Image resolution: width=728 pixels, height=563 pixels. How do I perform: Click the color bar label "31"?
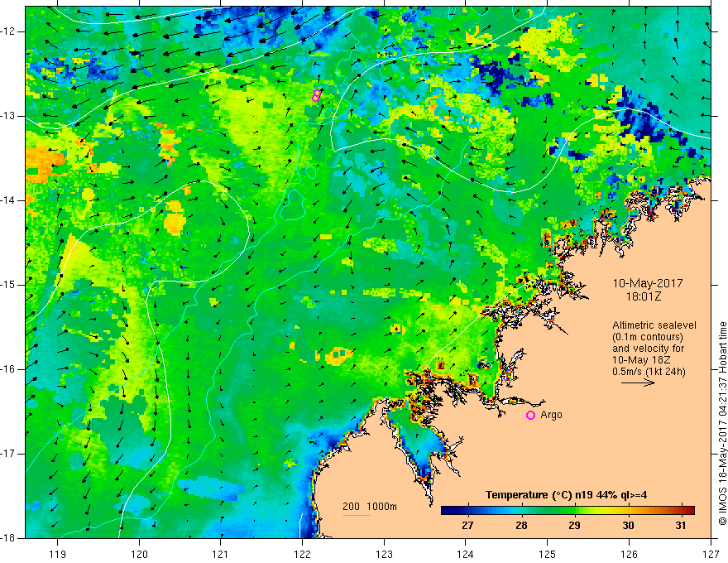pos(681,526)
